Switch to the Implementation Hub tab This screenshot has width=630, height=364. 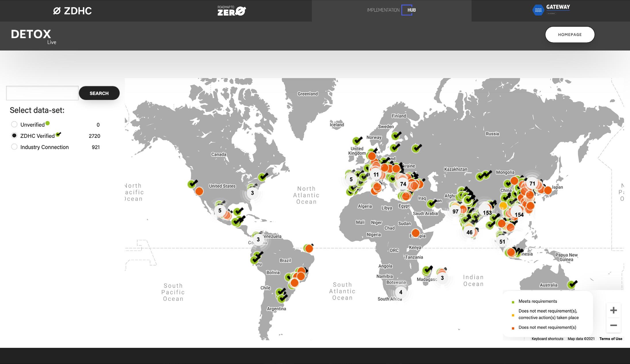391,10
